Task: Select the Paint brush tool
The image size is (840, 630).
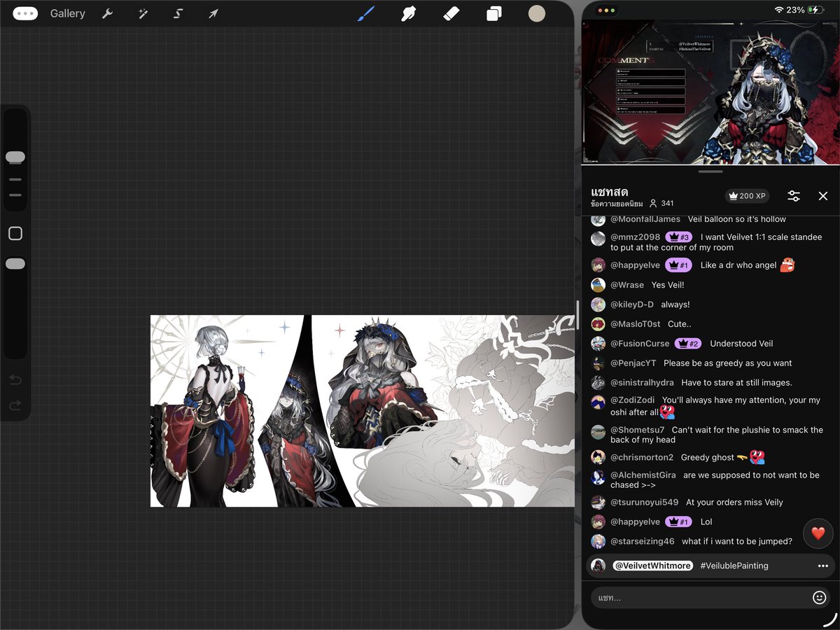Action: [x=365, y=13]
